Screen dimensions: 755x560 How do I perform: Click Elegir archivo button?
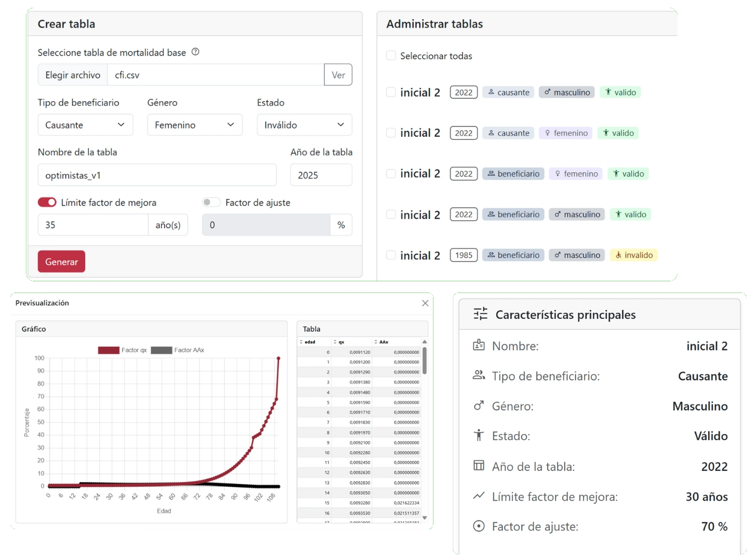click(73, 75)
